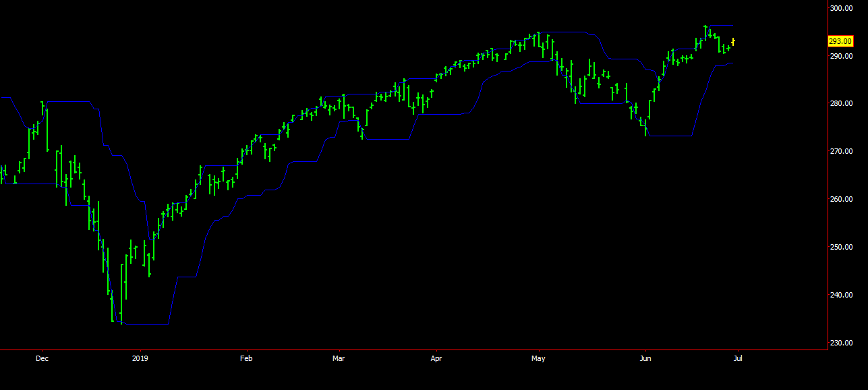Select the yellow 293.00 current price label
The image size is (868, 390).
pyautogui.click(x=840, y=41)
